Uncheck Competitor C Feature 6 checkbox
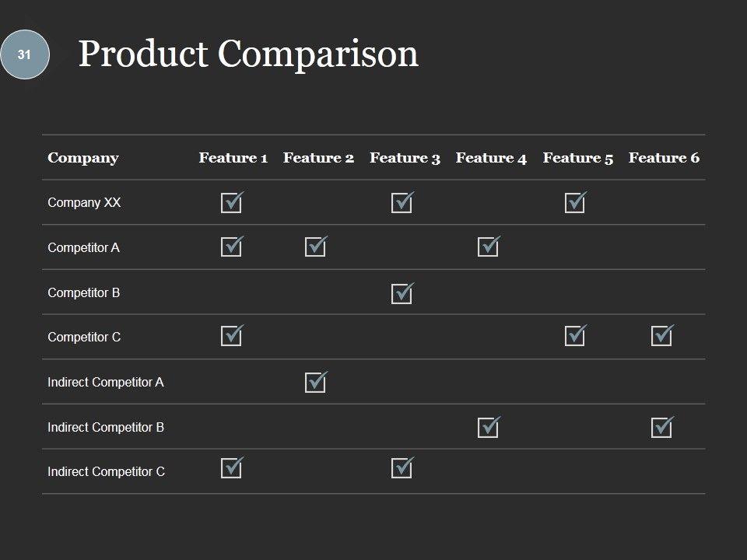747x560 pixels. click(661, 336)
